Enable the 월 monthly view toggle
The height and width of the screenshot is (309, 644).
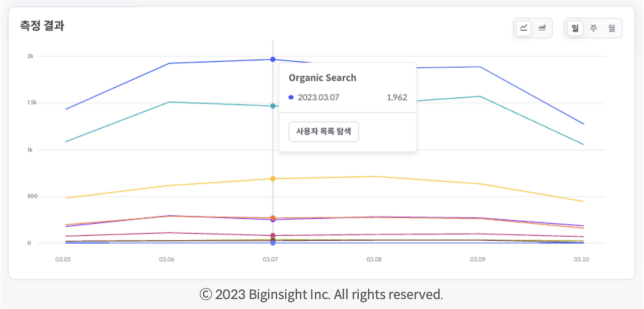pyautogui.click(x=611, y=28)
